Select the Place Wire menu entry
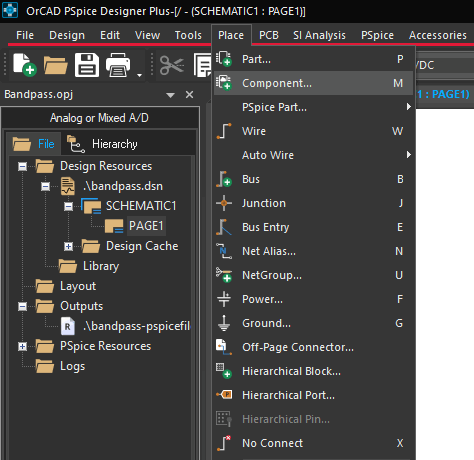Image resolution: width=474 pixels, height=460 pixels. pos(313,131)
